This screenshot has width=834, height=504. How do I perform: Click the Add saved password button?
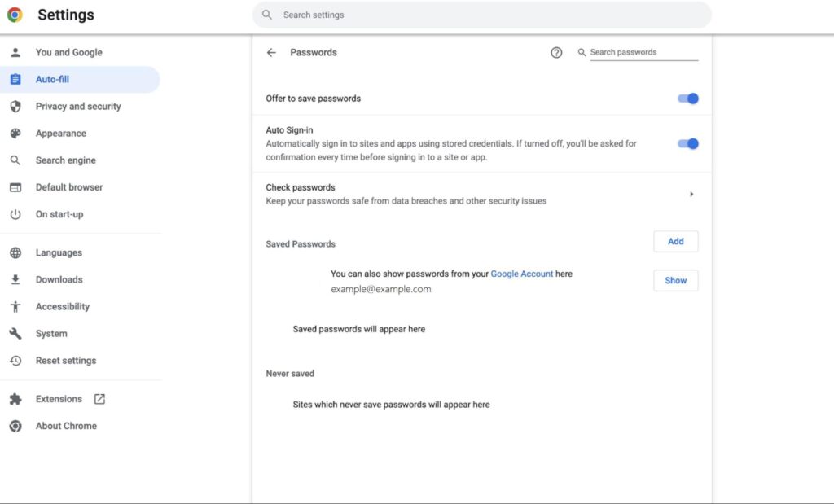point(675,242)
